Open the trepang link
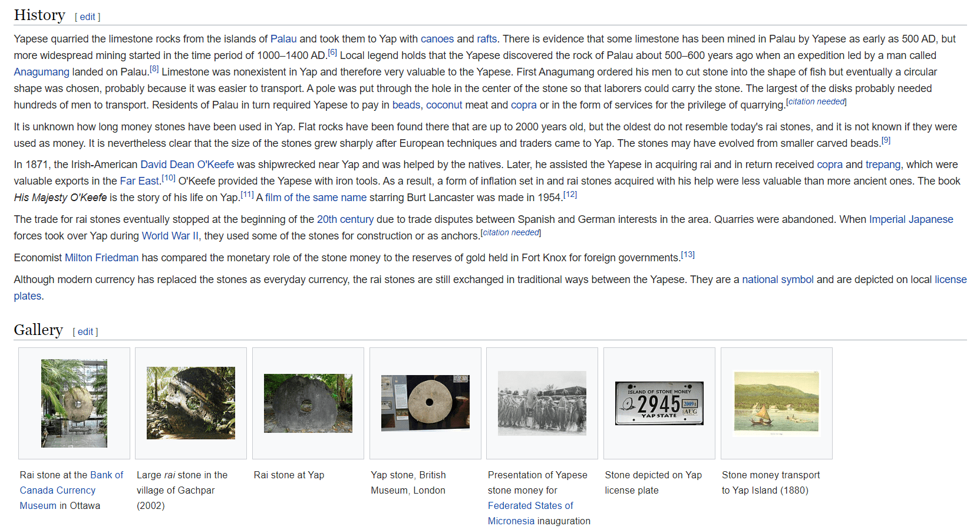Screen dimensions: 980x529 coord(882,165)
